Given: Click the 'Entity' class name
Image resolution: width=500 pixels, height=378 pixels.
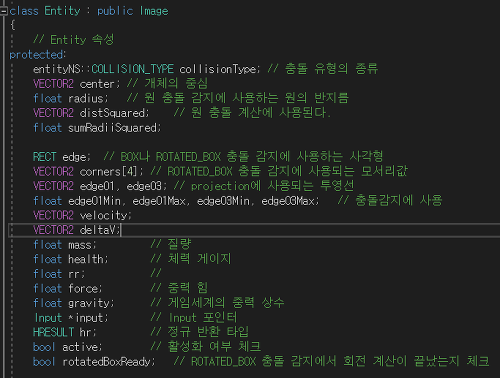Looking at the screenshot, I should [62, 11].
